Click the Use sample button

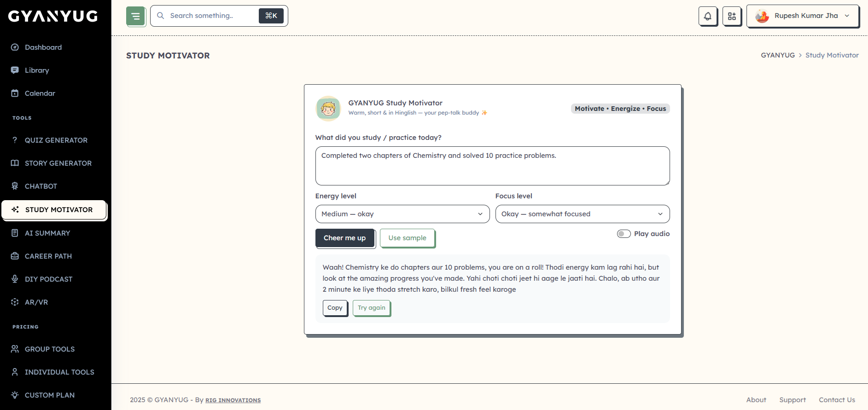[x=407, y=238]
